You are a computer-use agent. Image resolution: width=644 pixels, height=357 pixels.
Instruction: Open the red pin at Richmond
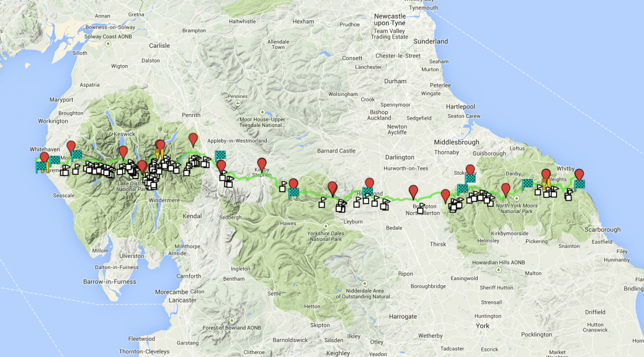[369, 183]
